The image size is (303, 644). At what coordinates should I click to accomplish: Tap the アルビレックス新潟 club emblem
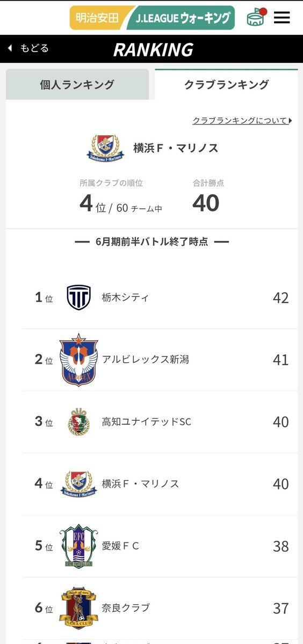coord(78,360)
